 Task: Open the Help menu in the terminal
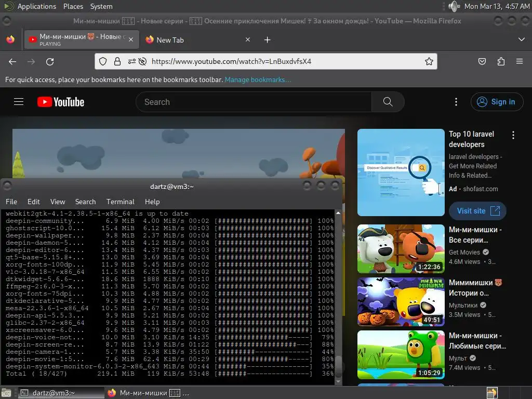152,202
